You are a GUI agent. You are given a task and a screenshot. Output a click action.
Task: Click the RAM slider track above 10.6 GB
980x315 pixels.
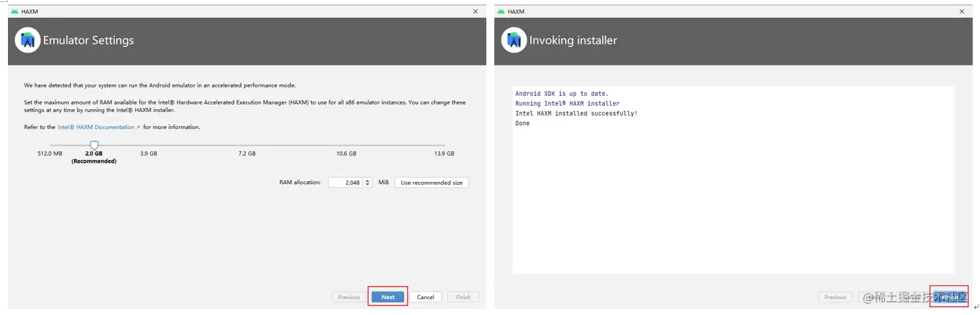pyautogui.click(x=346, y=145)
